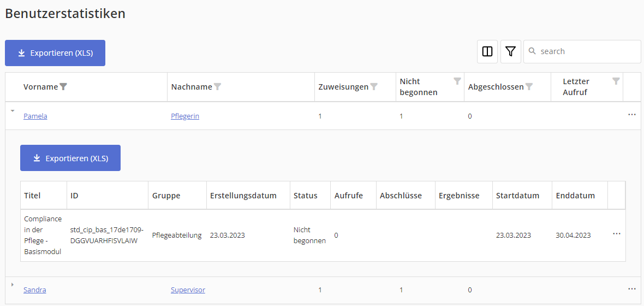The width and height of the screenshot is (644, 306).
Task: Collapse Pamela's expanded row
Action: pyautogui.click(x=13, y=110)
